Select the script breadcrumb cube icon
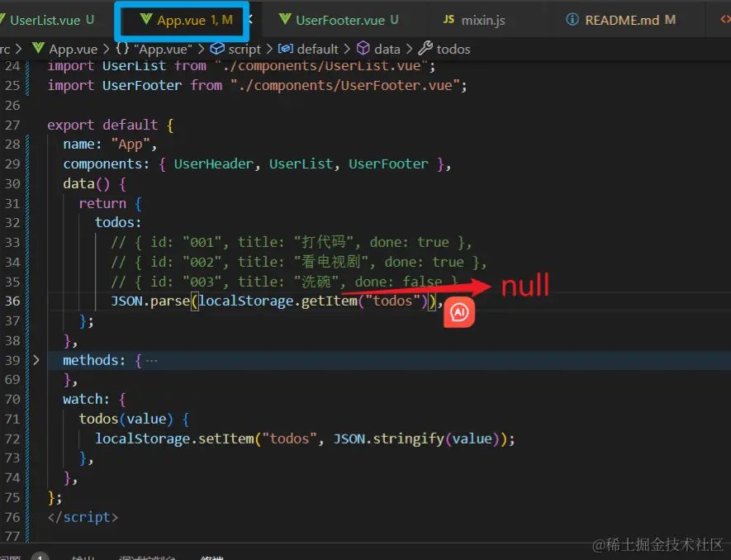Screen dimensions: 731x560 click(x=216, y=48)
